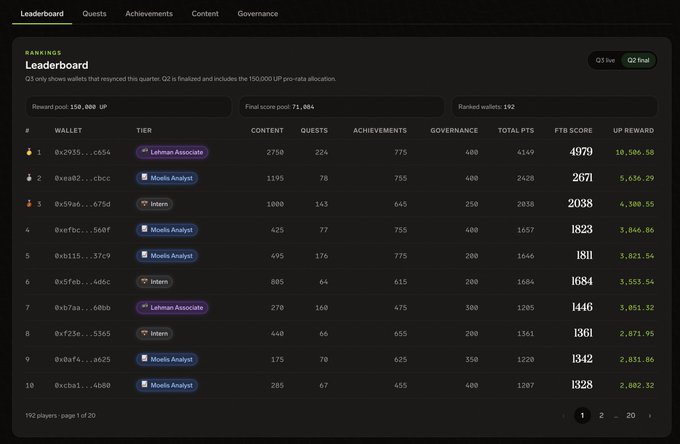Click the UP reward 10,506.58
680x444 pixels.
634,152
